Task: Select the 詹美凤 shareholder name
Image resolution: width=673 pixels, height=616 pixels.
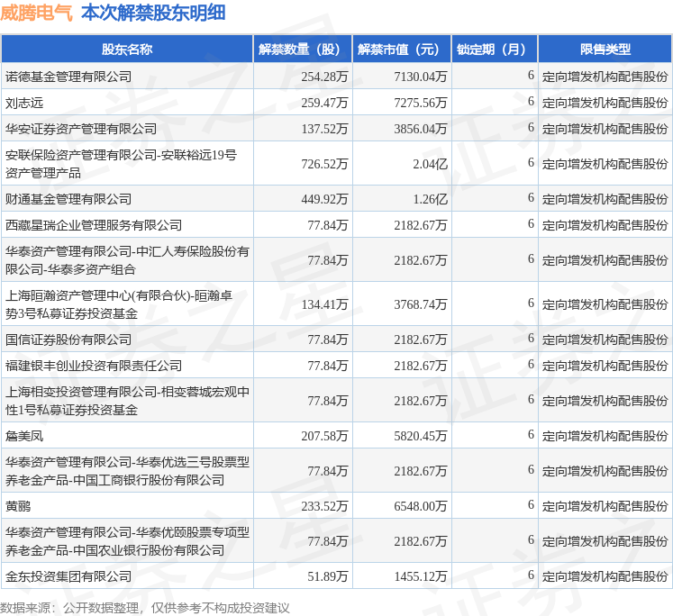Action: point(24,437)
